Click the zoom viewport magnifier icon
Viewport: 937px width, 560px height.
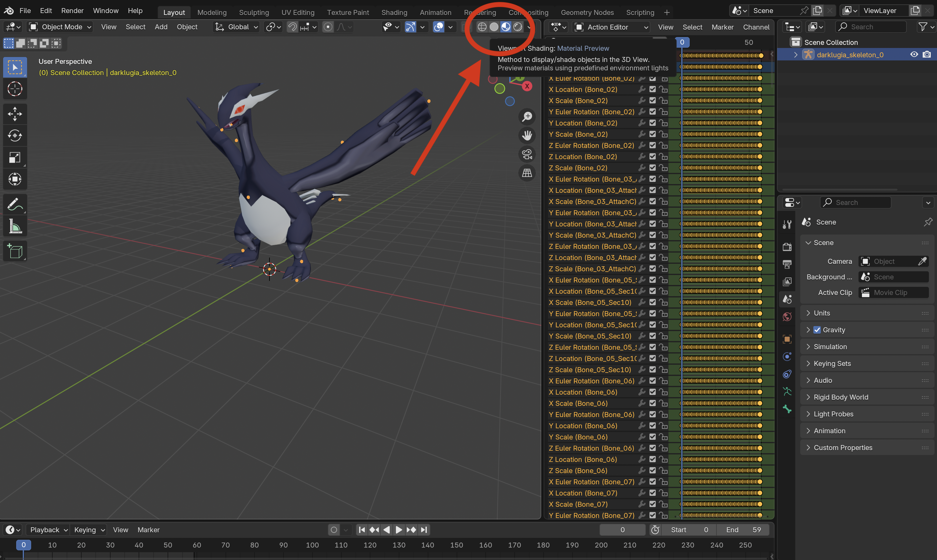527,116
